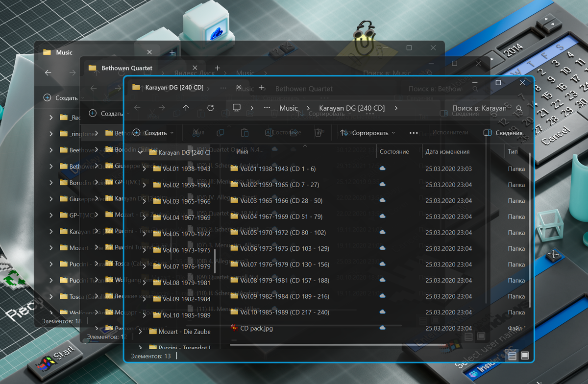The height and width of the screenshot is (384, 588).
Task: Switch to large thumbnails view in Karayan status bar
Action: pyautogui.click(x=525, y=356)
